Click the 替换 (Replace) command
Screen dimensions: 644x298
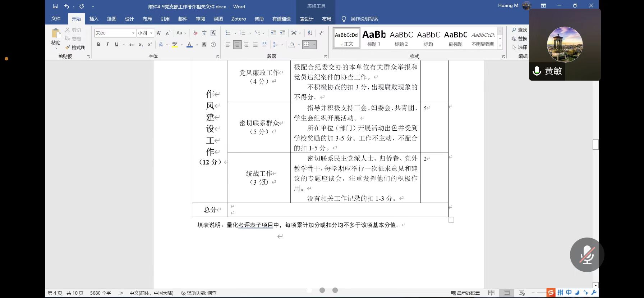coord(520,39)
